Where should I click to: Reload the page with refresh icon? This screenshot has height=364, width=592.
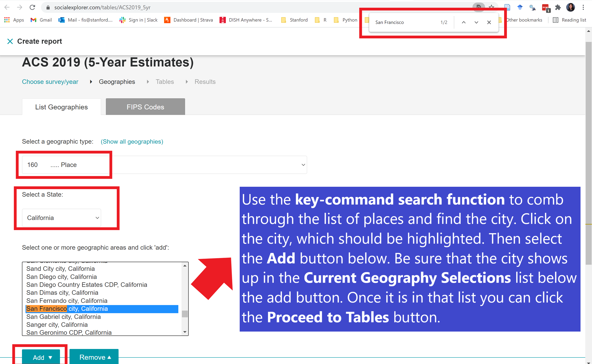(x=32, y=8)
